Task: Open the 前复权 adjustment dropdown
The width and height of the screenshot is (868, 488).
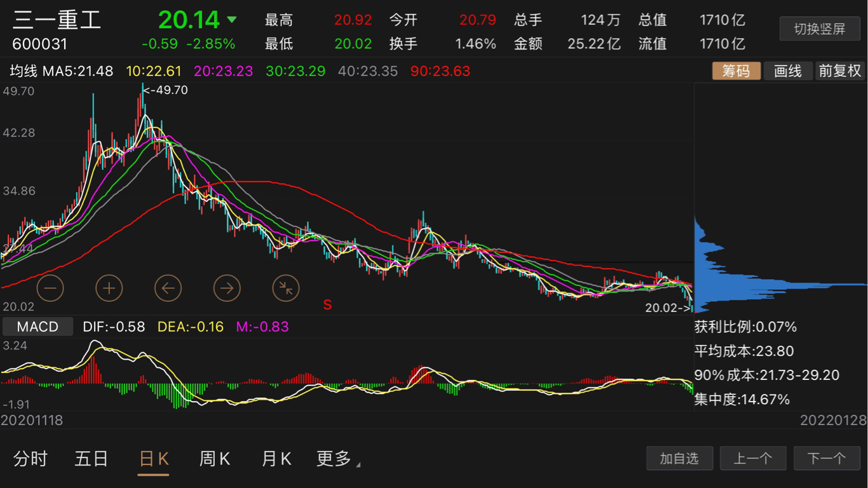Action: pos(840,71)
